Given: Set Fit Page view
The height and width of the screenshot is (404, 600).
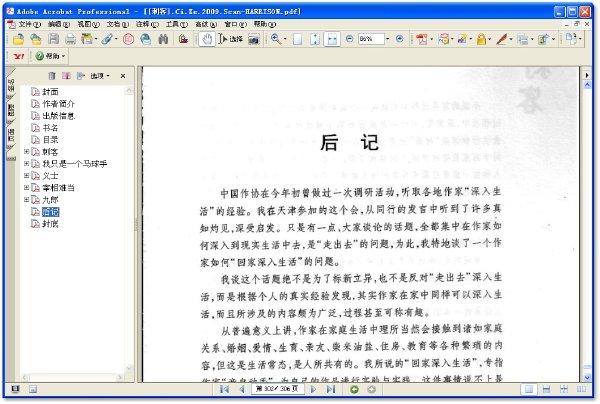Looking at the screenshot, I should (315, 39).
